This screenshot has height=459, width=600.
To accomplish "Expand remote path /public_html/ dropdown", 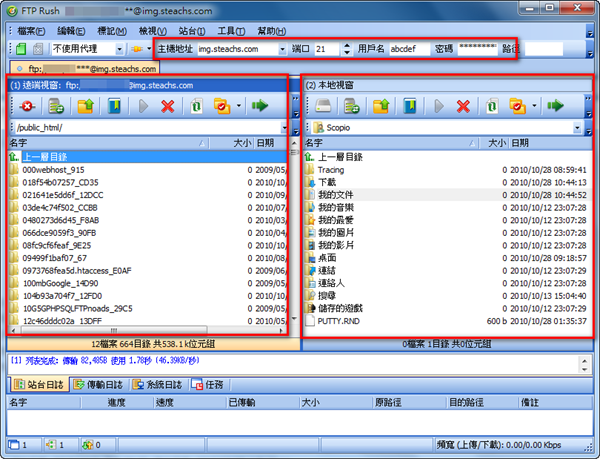I will [x=284, y=128].
